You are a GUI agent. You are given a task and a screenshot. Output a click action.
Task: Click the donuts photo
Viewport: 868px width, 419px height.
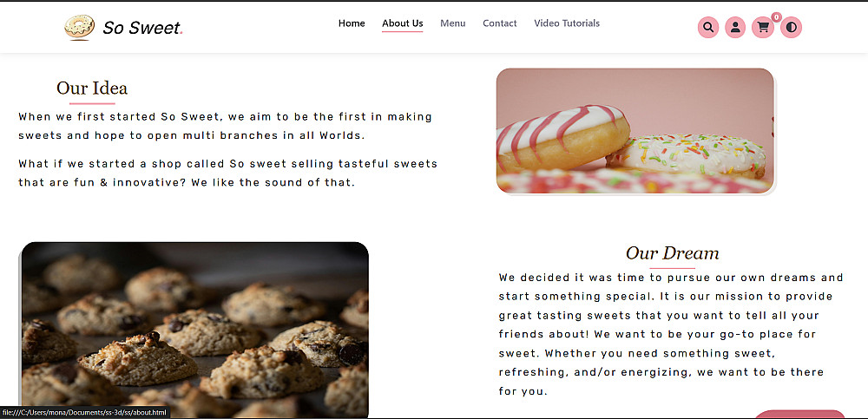(635, 131)
